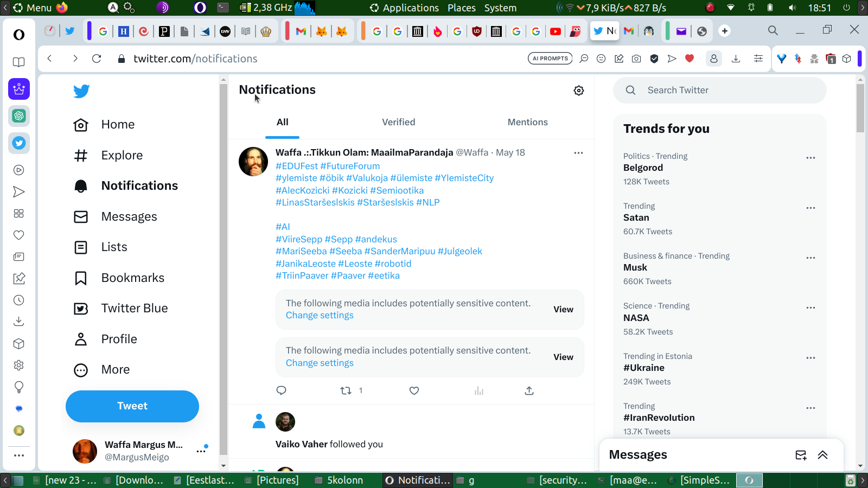Open the Aria AI sidebar panel
Image resolution: width=868 pixels, height=488 pixels.
point(19,89)
